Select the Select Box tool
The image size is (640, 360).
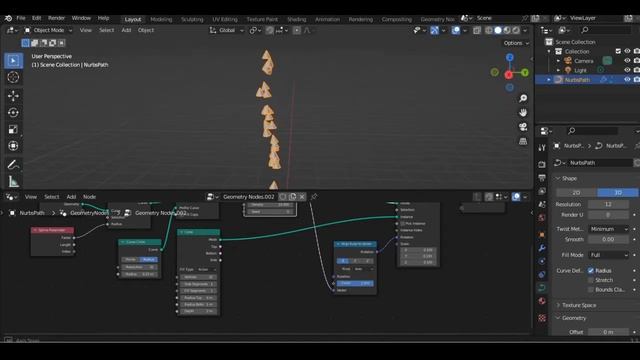pos(13,61)
